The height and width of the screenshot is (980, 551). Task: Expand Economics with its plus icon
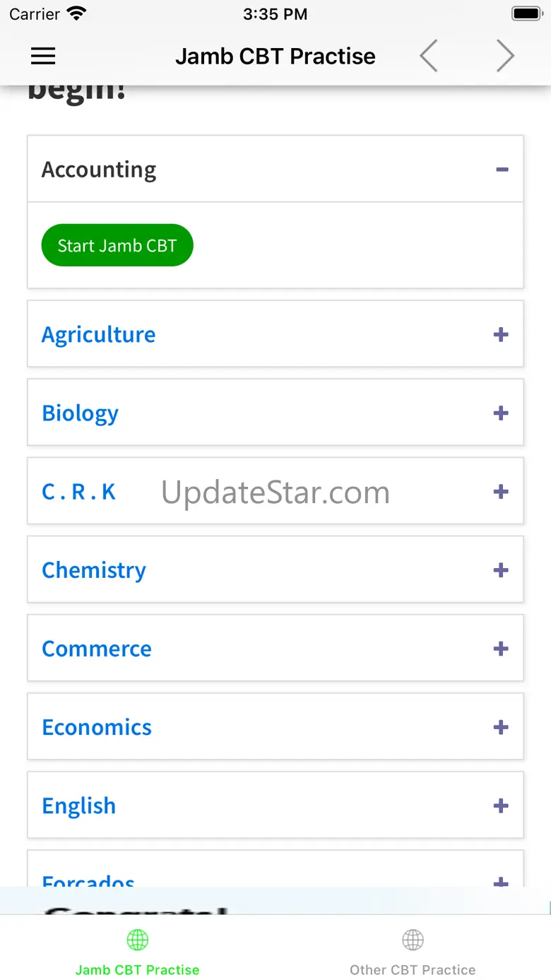[x=501, y=727]
